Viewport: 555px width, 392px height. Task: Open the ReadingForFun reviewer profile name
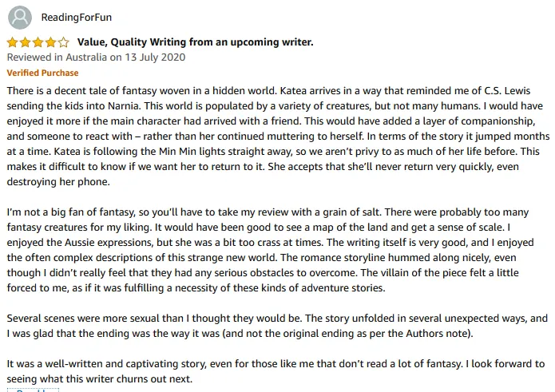click(x=77, y=18)
